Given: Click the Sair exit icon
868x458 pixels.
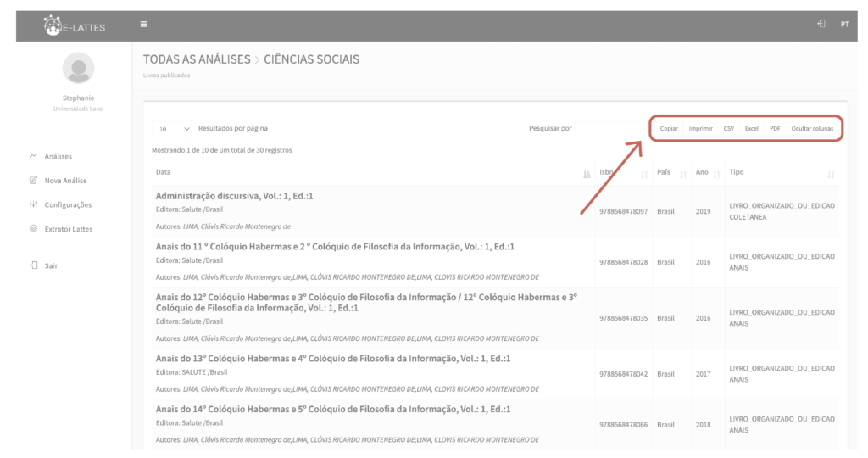Looking at the screenshot, I should (x=33, y=265).
